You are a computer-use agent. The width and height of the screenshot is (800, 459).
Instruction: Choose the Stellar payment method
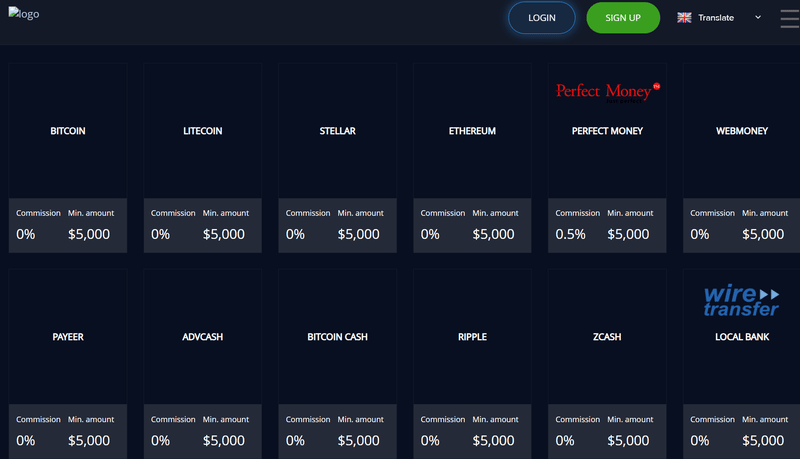(337, 158)
